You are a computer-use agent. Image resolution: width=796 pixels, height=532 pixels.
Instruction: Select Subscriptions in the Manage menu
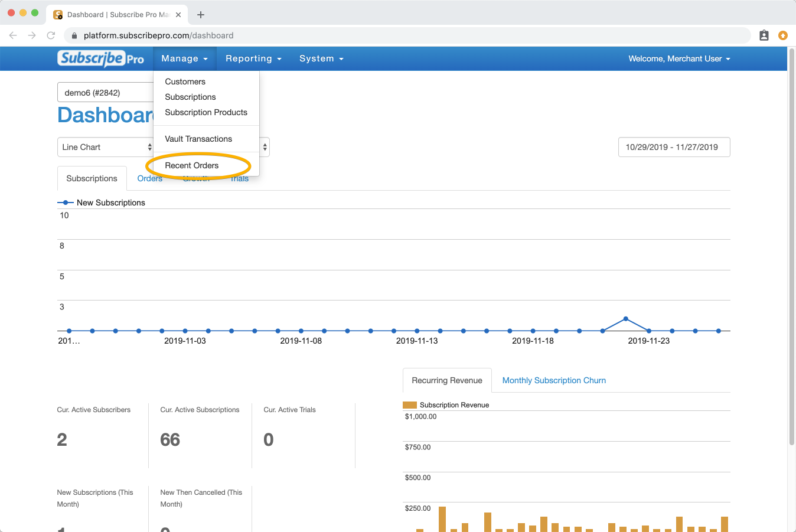pyautogui.click(x=190, y=97)
